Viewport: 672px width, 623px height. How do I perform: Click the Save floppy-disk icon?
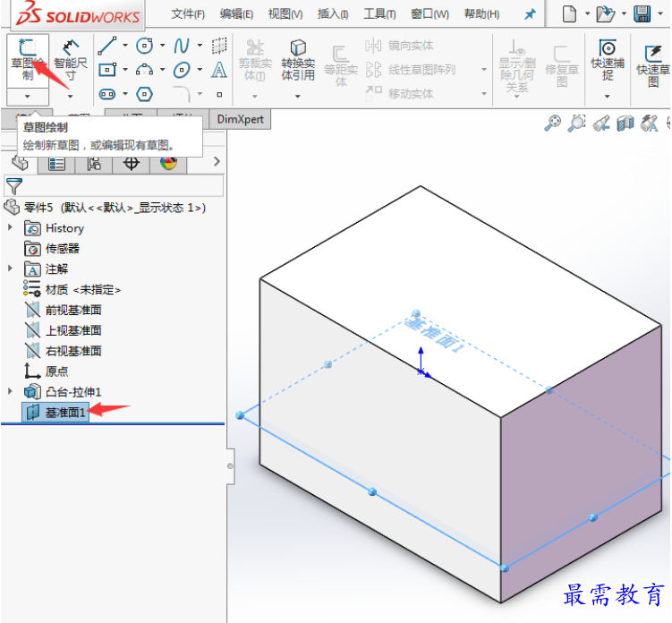(x=642, y=13)
